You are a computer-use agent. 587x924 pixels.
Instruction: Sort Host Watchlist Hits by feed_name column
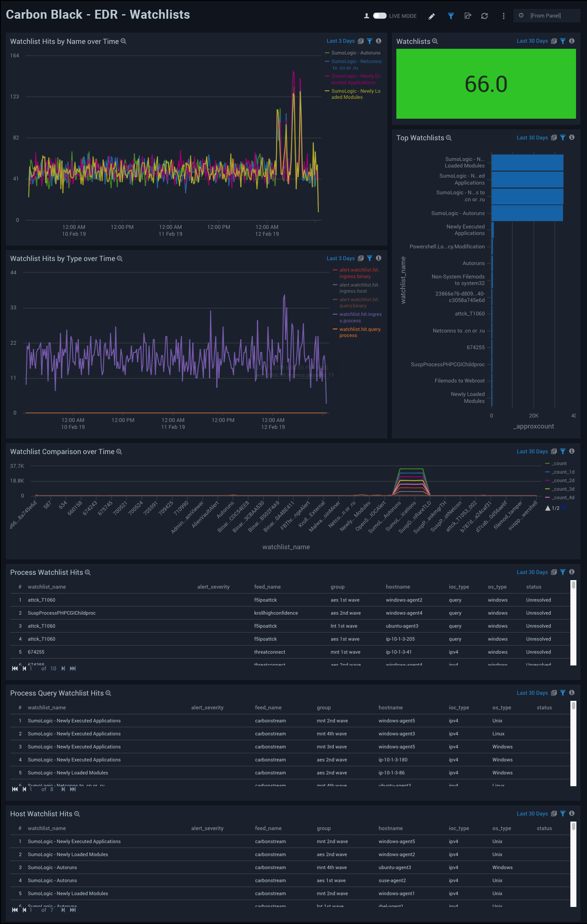(x=268, y=828)
